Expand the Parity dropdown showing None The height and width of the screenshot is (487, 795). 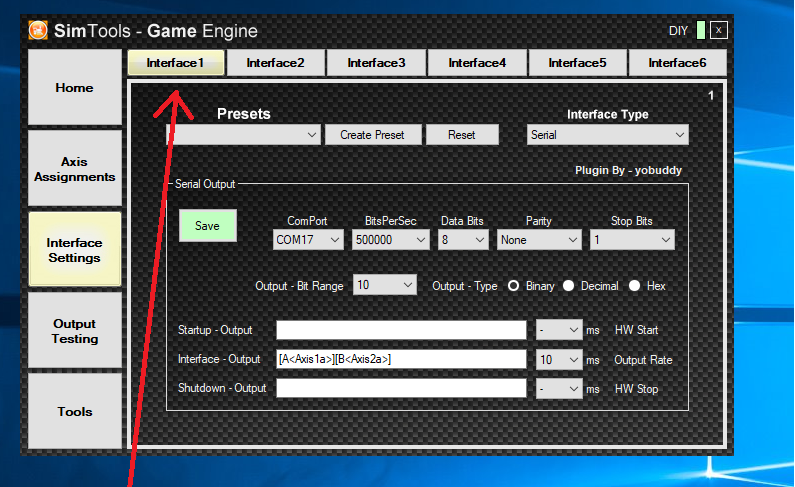point(539,240)
